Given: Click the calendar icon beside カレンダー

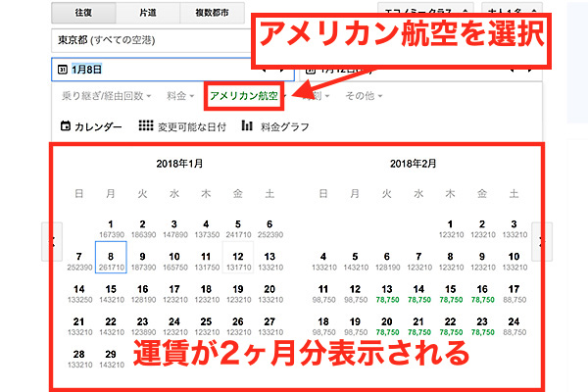Looking at the screenshot, I should tap(66, 126).
